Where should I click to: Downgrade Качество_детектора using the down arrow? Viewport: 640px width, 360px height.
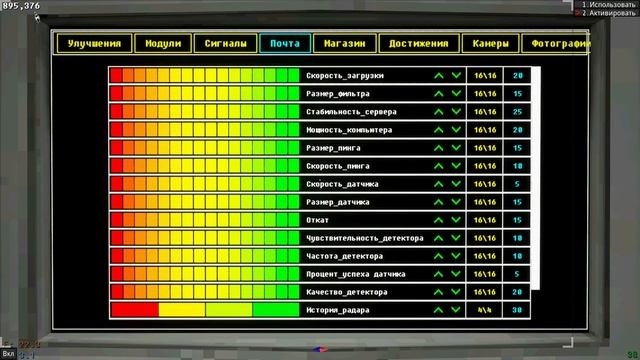[456, 292]
